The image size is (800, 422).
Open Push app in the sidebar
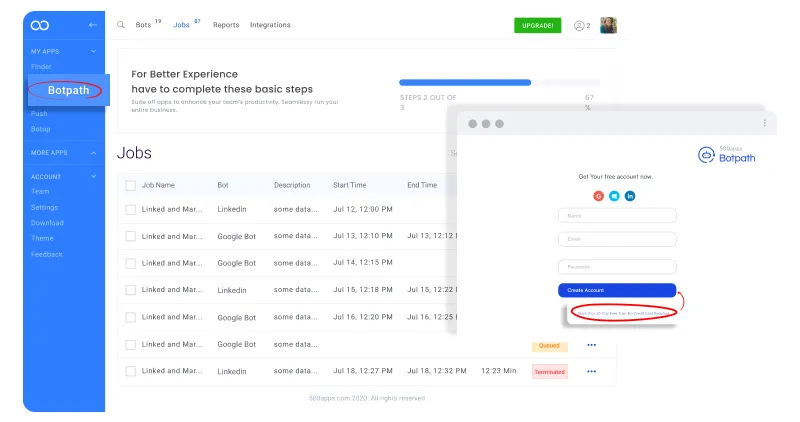click(x=39, y=114)
